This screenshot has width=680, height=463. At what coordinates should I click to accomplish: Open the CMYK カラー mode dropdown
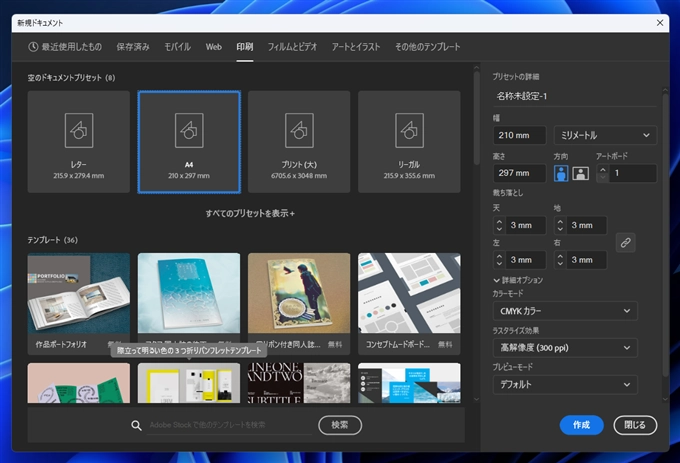tap(565, 311)
